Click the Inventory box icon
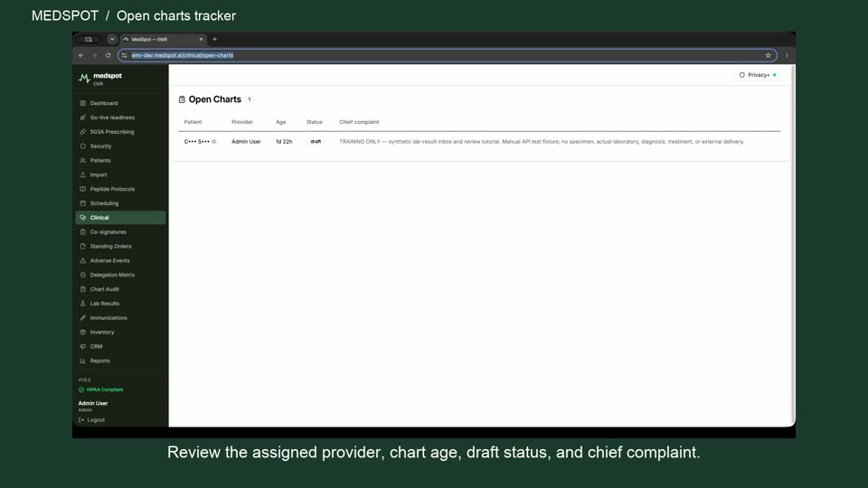 (82, 332)
